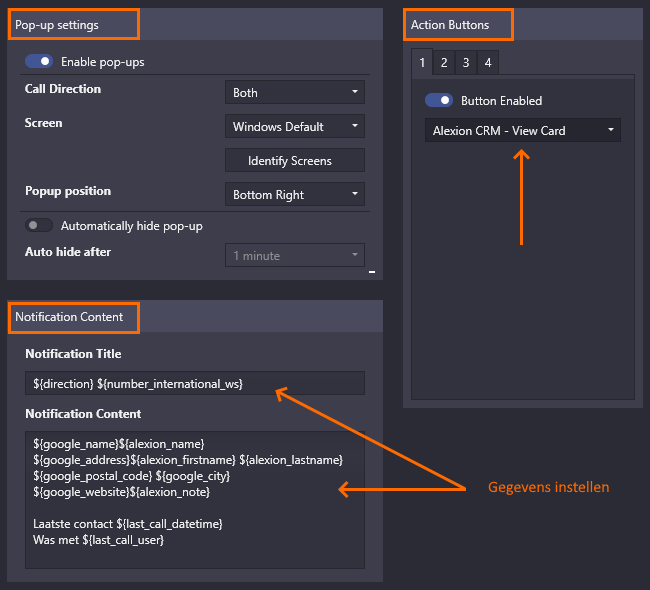The width and height of the screenshot is (650, 590).
Task: Switch to action button tab 3
Action: click(466, 63)
